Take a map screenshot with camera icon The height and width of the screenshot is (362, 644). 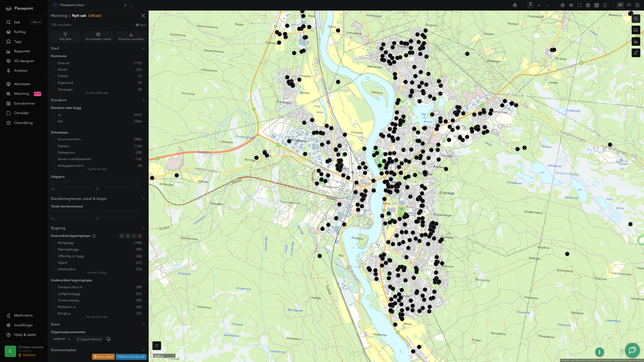point(588,5)
